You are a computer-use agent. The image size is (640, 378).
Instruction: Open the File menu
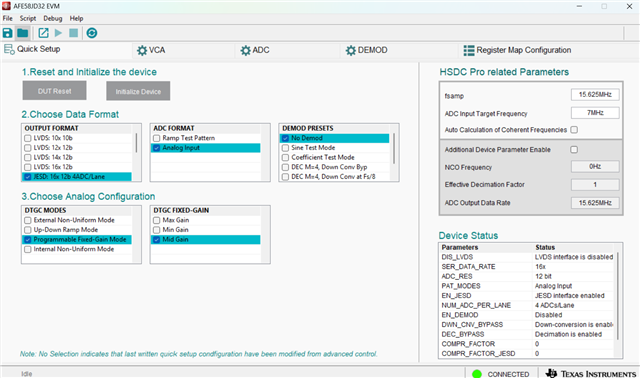pyautogui.click(x=7, y=18)
